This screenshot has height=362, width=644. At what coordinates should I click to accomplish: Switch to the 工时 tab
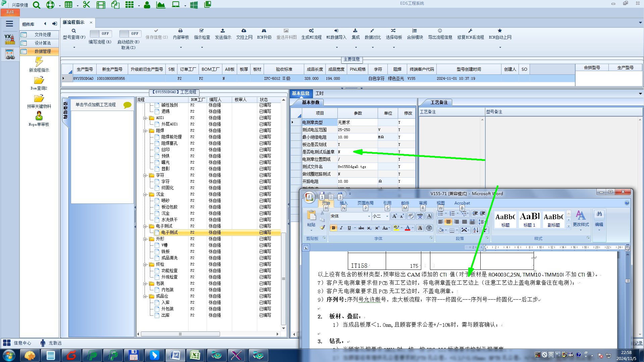319,93
